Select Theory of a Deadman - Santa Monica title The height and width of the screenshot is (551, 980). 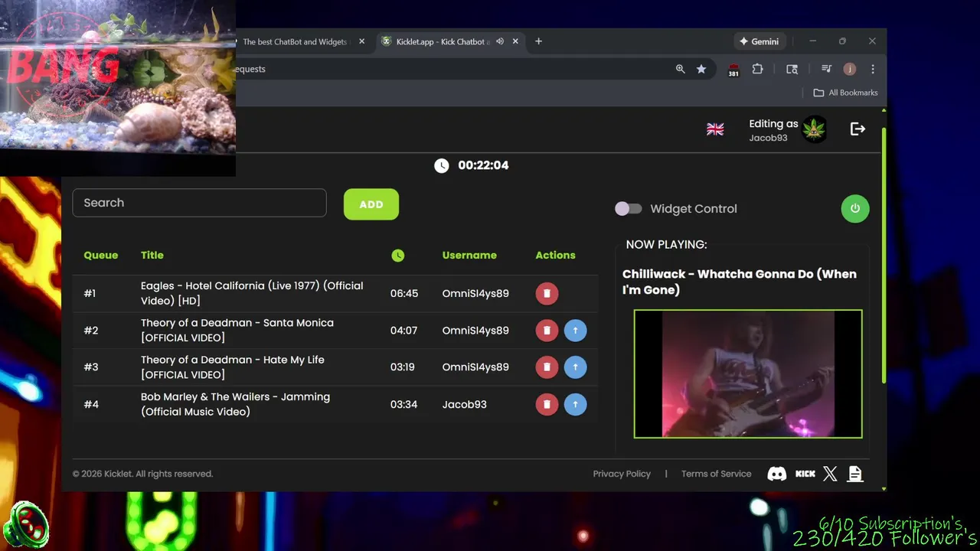click(x=237, y=331)
